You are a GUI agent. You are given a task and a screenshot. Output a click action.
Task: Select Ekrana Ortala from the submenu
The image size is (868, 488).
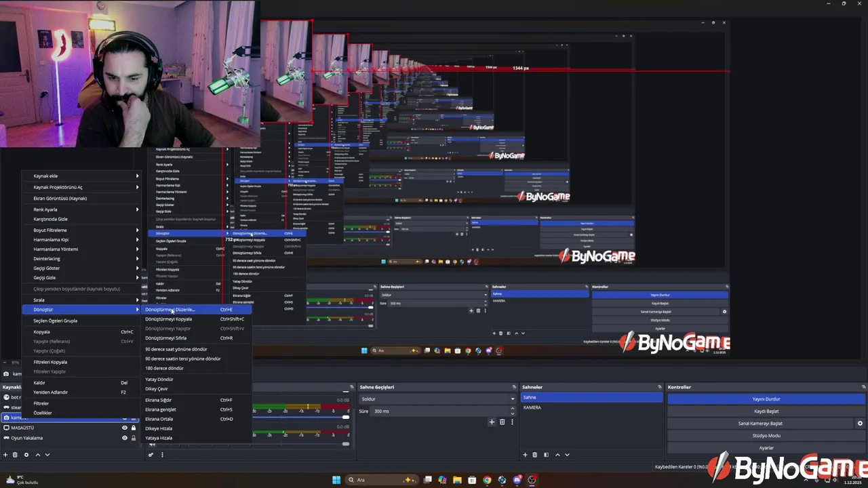point(197,419)
